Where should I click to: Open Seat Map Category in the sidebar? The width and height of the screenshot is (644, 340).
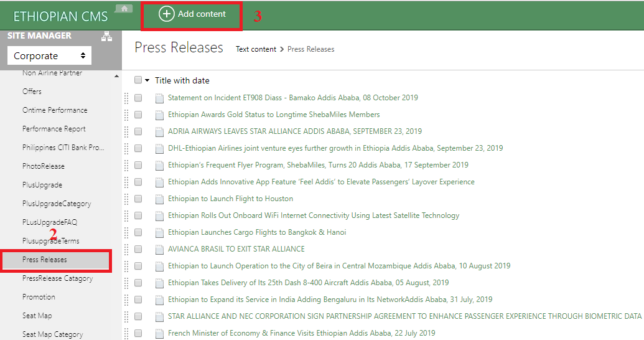click(52, 334)
